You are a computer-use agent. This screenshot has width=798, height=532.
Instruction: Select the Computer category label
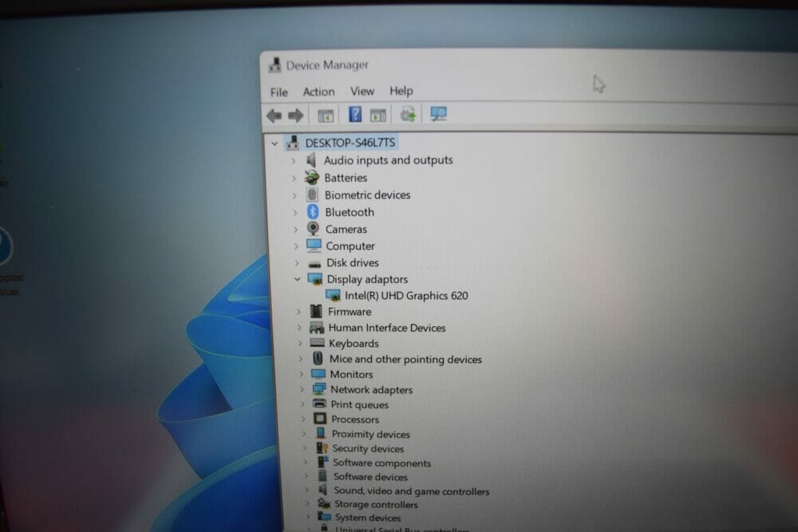[x=350, y=246]
